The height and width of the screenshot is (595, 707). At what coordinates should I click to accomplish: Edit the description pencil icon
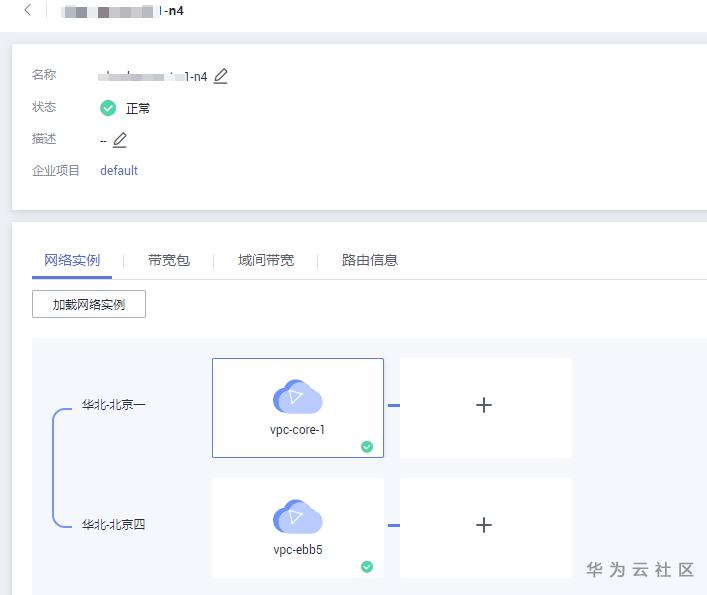[120, 140]
